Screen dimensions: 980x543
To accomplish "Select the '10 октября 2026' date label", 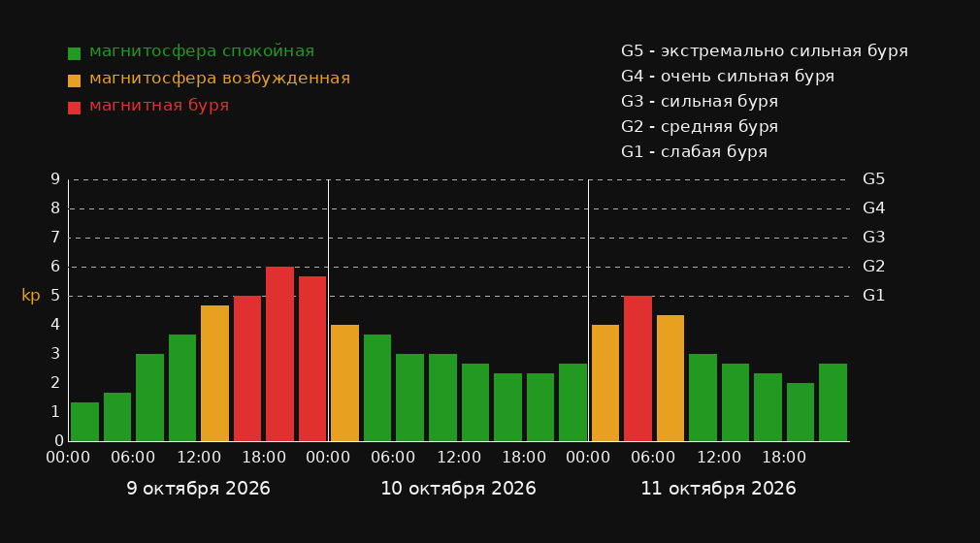I will (459, 489).
